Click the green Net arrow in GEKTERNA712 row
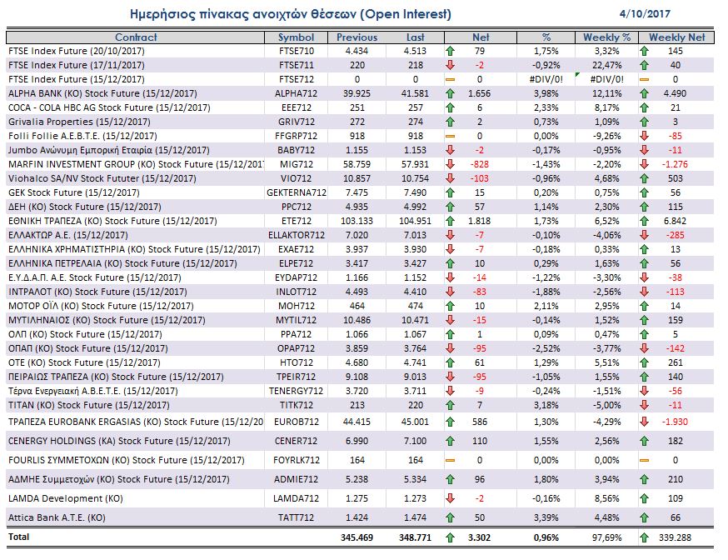This screenshot has width=728, height=560. point(450,192)
